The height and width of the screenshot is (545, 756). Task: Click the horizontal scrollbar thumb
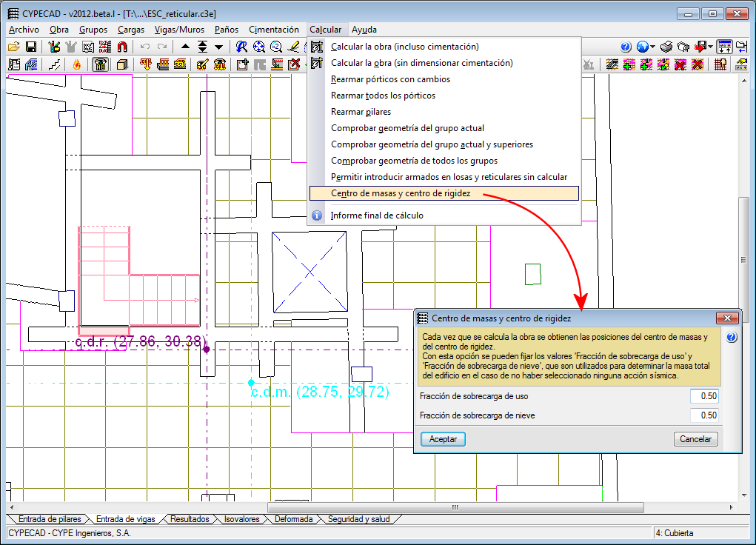pyautogui.click(x=455, y=507)
